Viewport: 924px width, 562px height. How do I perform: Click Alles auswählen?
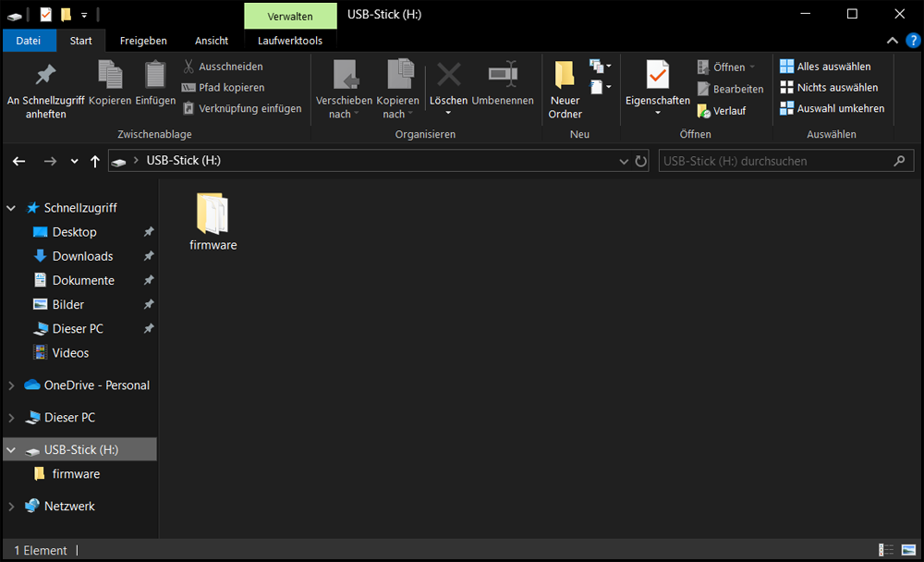click(825, 67)
